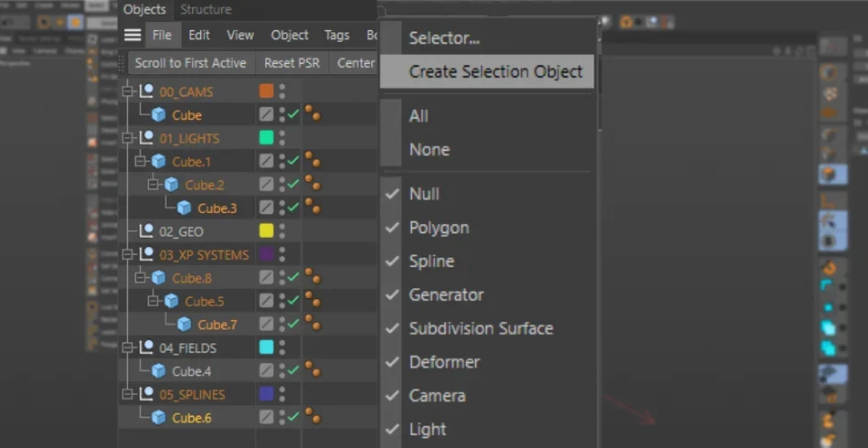868x448 pixels.
Task: Click the cube icon of Cube.8
Action: [159, 277]
